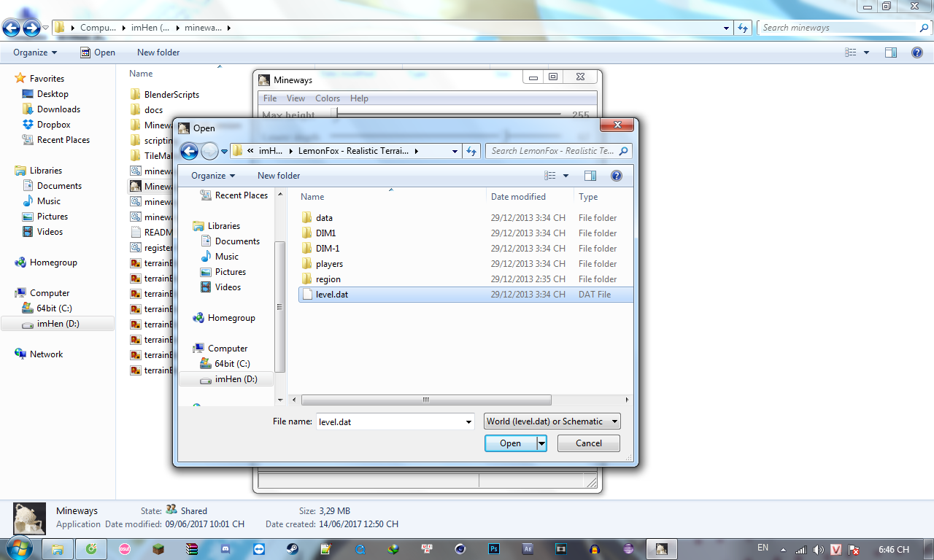Open the Colors menu in Mineways
The image size is (934, 560).
click(x=328, y=98)
